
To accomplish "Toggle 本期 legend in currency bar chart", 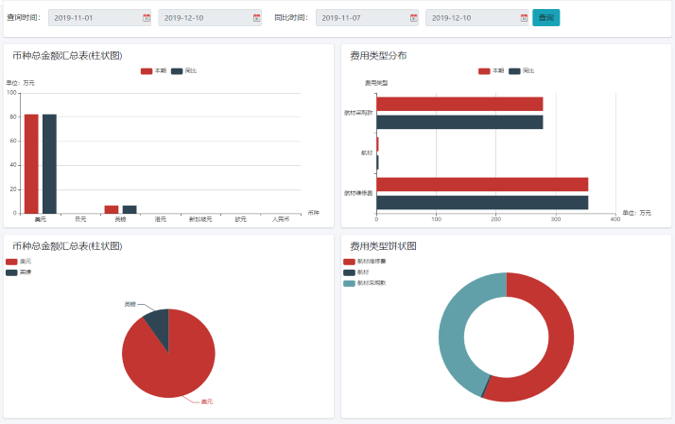I will click(153, 71).
